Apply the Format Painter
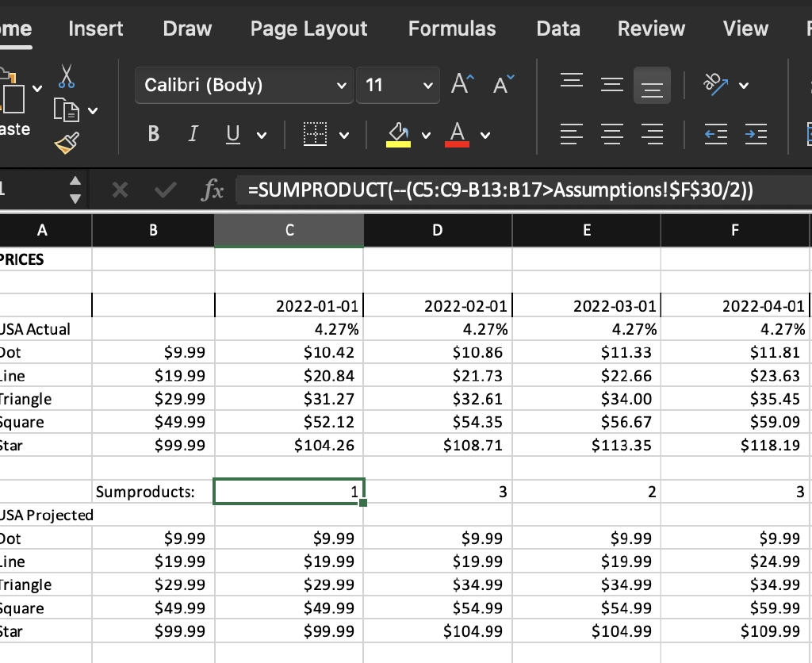The width and height of the screenshot is (812, 663). (x=65, y=144)
